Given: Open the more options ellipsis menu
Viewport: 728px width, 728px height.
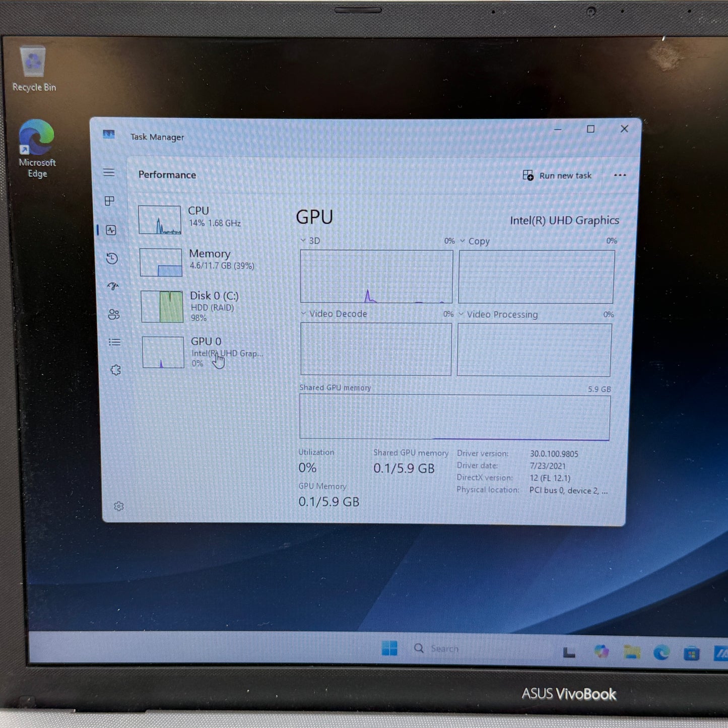Looking at the screenshot, I should tap(620, 175).
